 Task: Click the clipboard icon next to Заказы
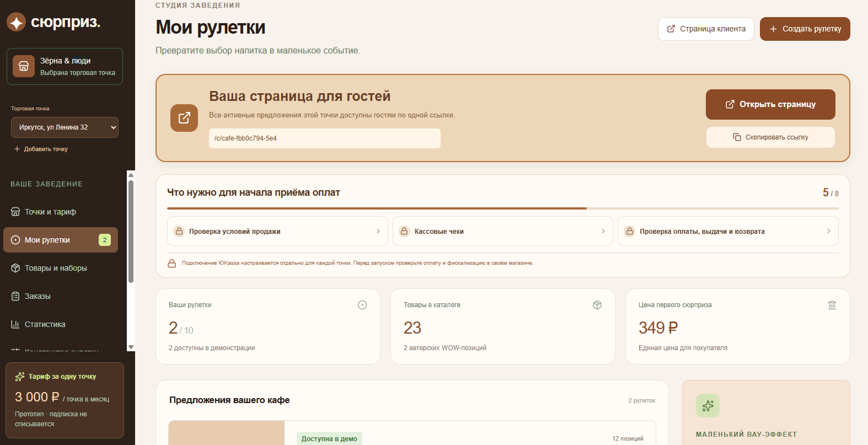point(15,296)
